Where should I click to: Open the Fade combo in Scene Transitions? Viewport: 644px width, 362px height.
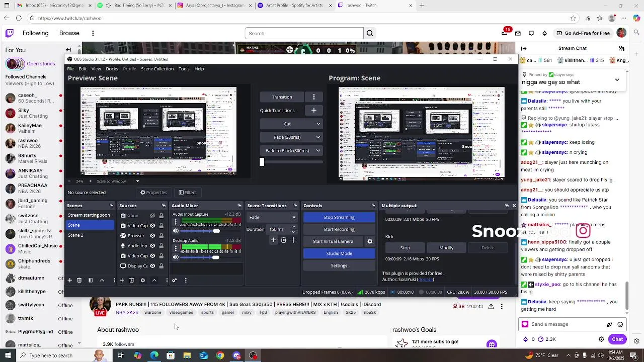272,217
